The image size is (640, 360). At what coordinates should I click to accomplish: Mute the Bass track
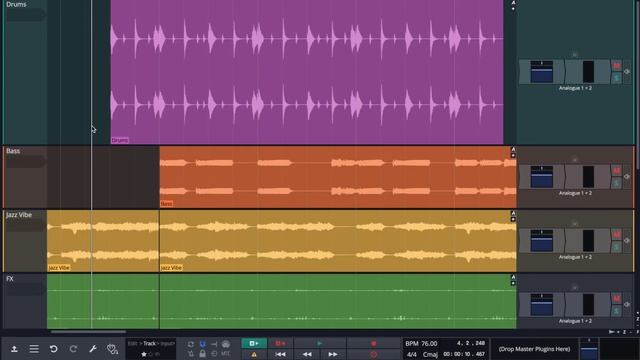[x=616, y=171]
